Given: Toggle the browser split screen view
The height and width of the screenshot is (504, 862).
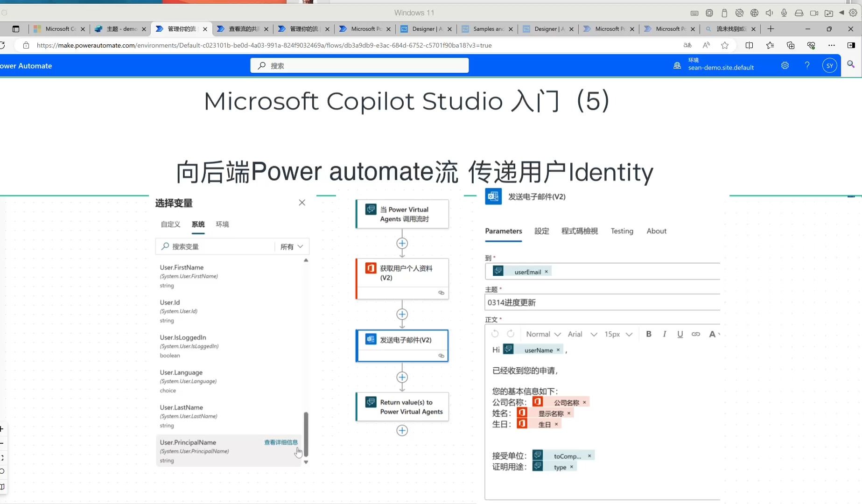Looking at the screenshot, I should pos(749,45).
